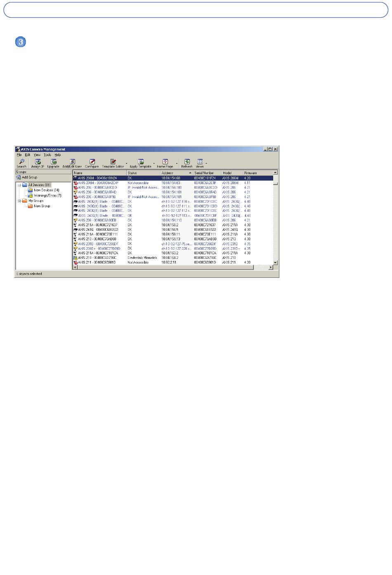This screenshot has height=575, width=392.
Task: Open the Help menu
Action: tap(58, 155)
